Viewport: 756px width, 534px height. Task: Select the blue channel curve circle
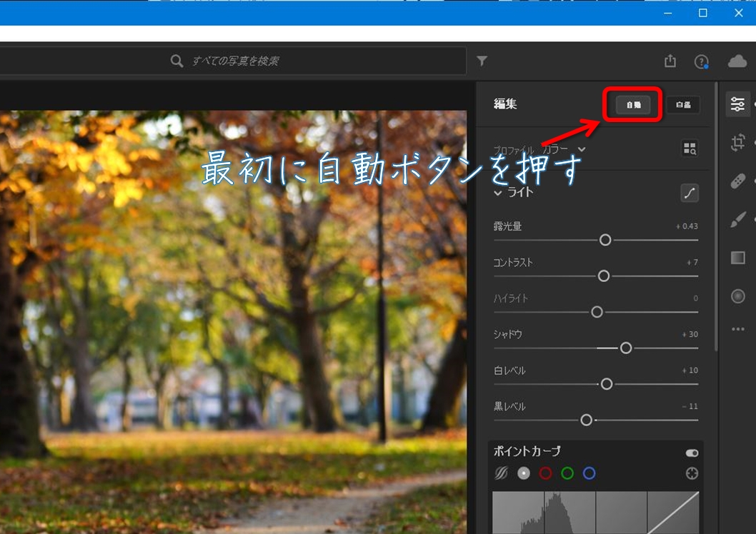click(589, 473)
